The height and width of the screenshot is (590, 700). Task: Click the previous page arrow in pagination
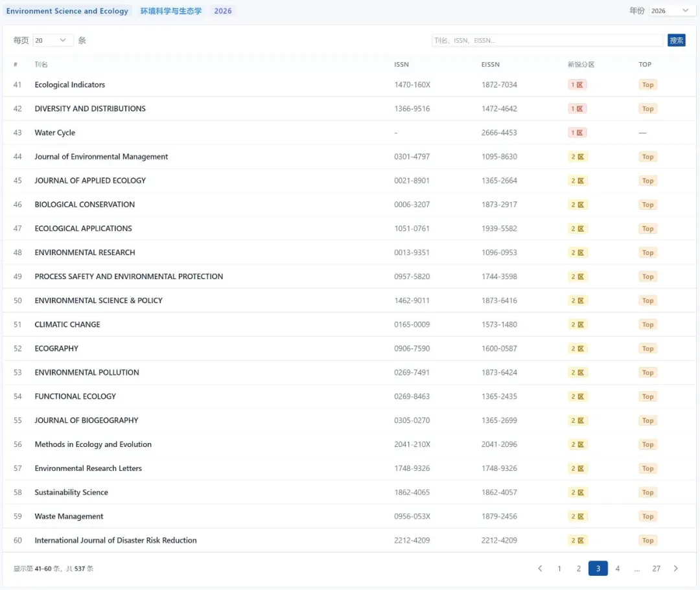(540, 569)
